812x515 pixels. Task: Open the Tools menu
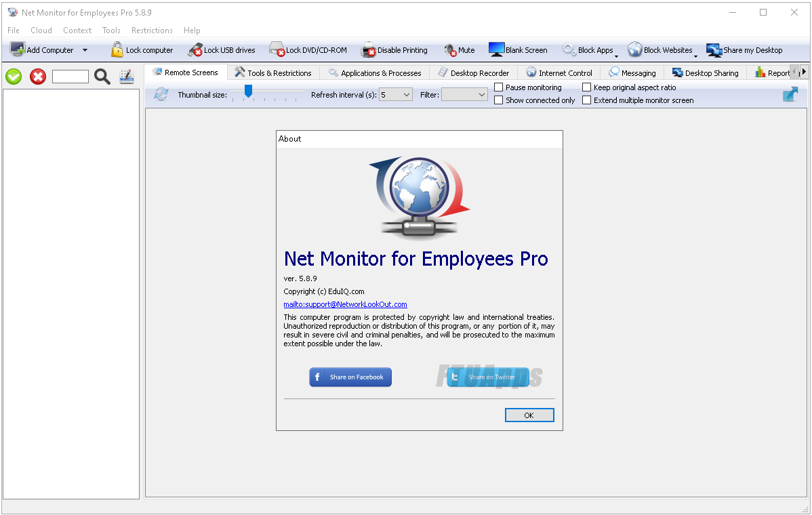111,30
